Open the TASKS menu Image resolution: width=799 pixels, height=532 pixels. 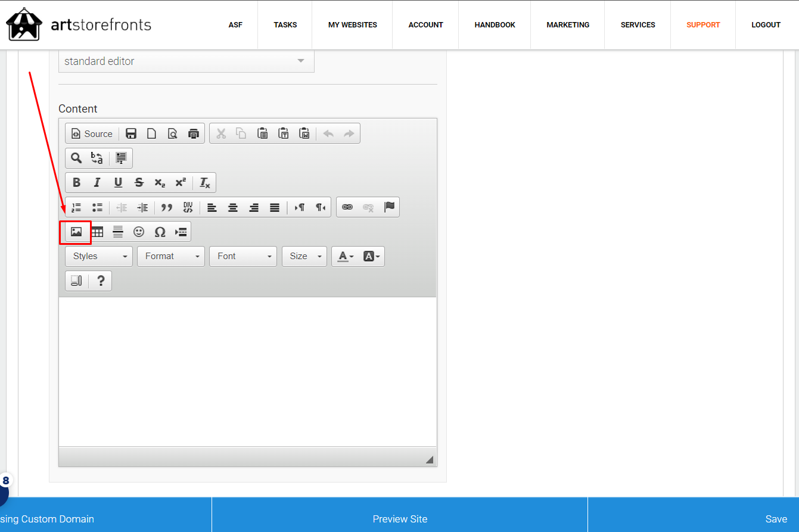(x=285, y=25)
